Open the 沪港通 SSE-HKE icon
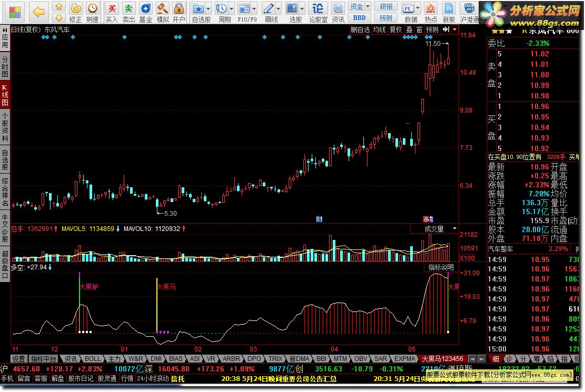The height and width of the screenshot is (392, 585). point(469,12)
